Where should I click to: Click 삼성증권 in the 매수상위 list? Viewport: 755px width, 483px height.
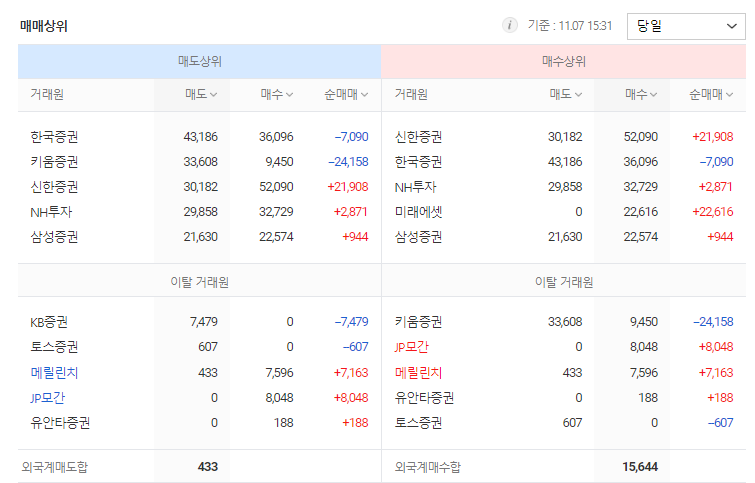418,237
